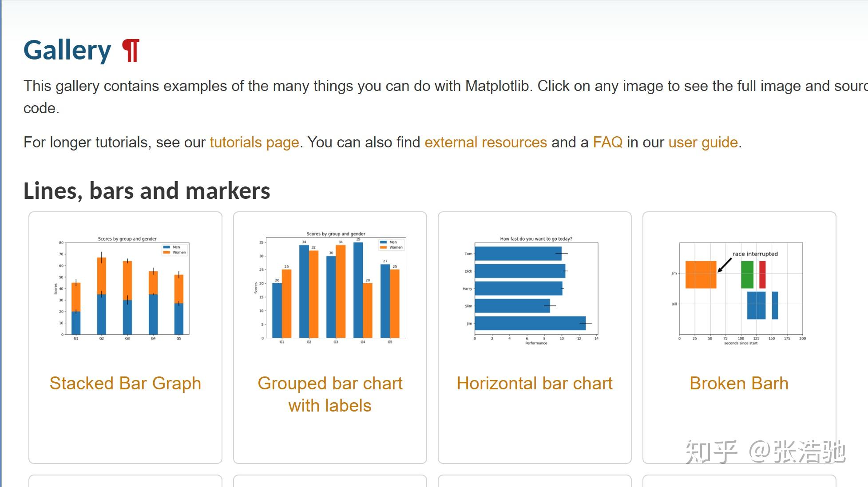Open the Horizontal bar chart thumbnail image
Screen dimensions: 868x487
[x=535, y=290]
